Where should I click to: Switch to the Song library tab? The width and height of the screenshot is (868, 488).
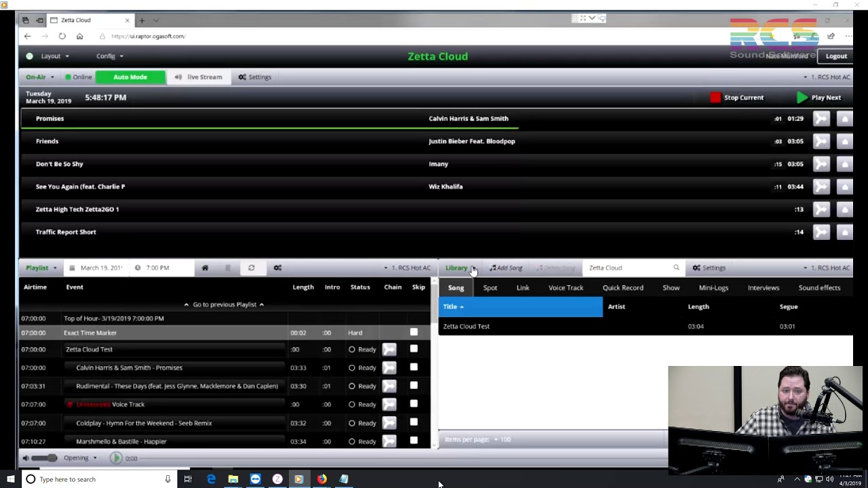[x=456, y=288]
